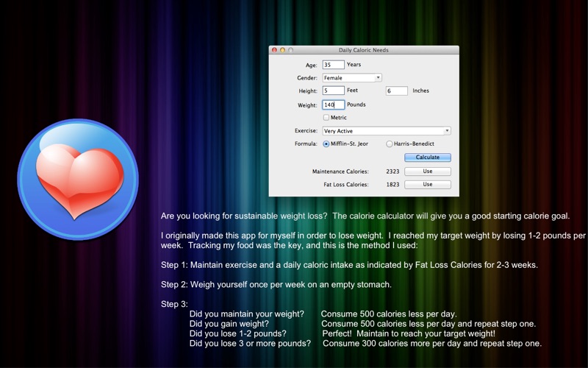Click the Fat Loss Calories value 1823
Image resolution: width=588 pixels, height=368 pixels.
point(392,185)
